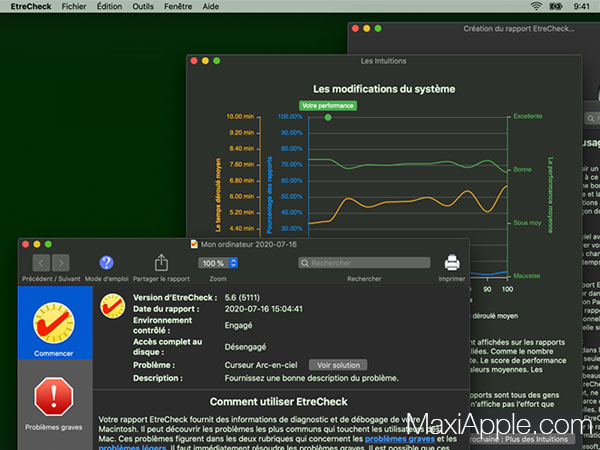Click the version value 5.6 (5111)

[x=242, y=297]
